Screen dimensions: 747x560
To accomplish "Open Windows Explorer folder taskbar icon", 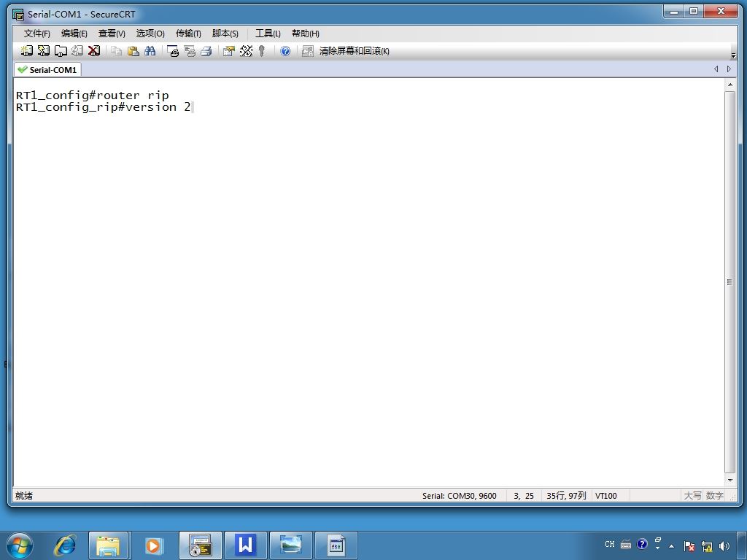I will click(x=108, y=545).
